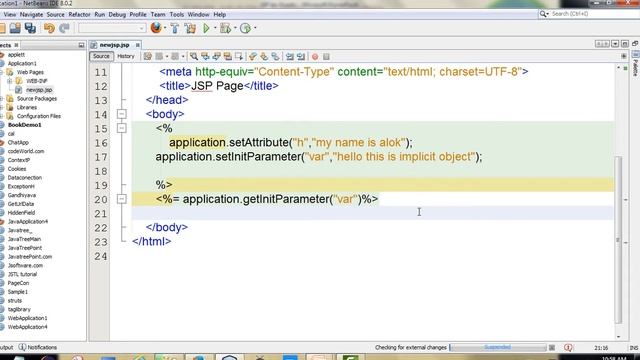Open the Refactor menu
640x360 pixels.
pyautogui.click(x=79, y=15)
